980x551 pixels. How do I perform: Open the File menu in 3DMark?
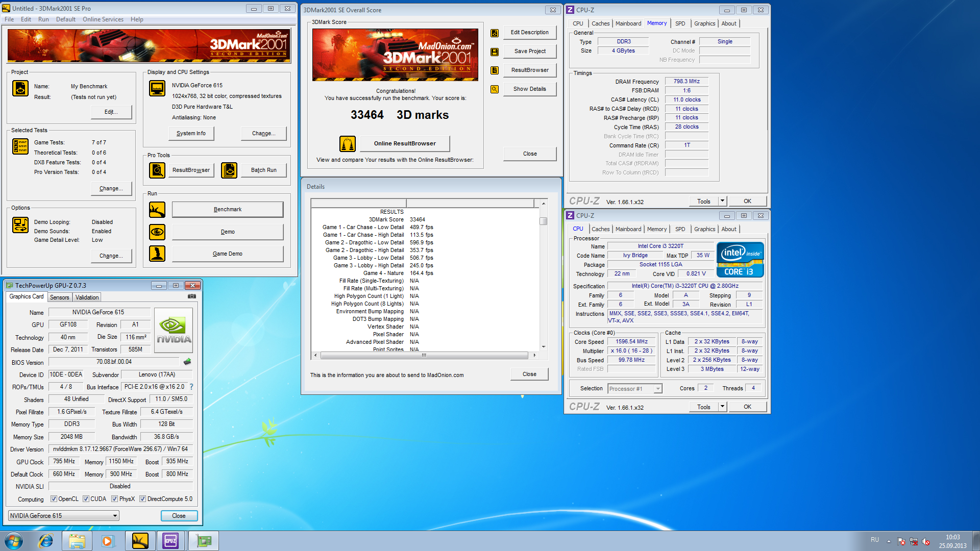click(9, 19)
